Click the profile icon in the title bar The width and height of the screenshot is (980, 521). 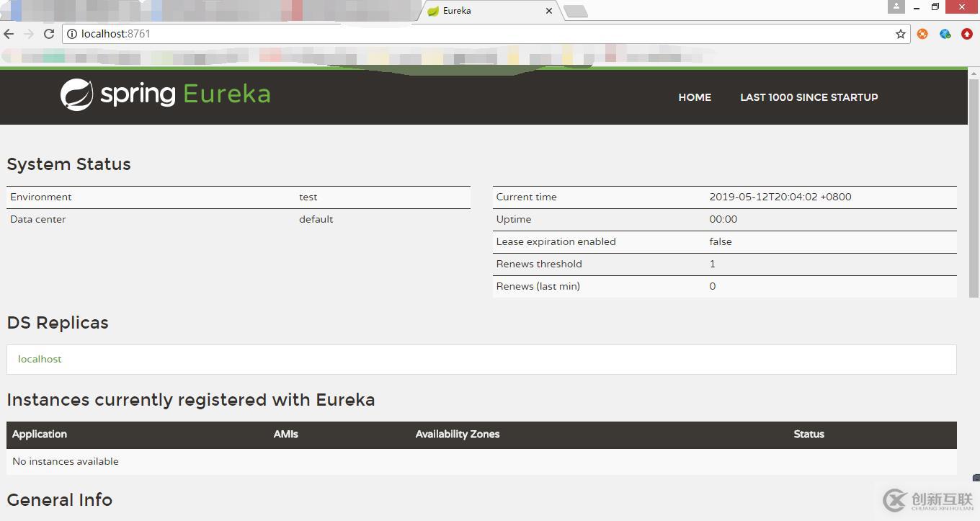(x=896, y=6)
